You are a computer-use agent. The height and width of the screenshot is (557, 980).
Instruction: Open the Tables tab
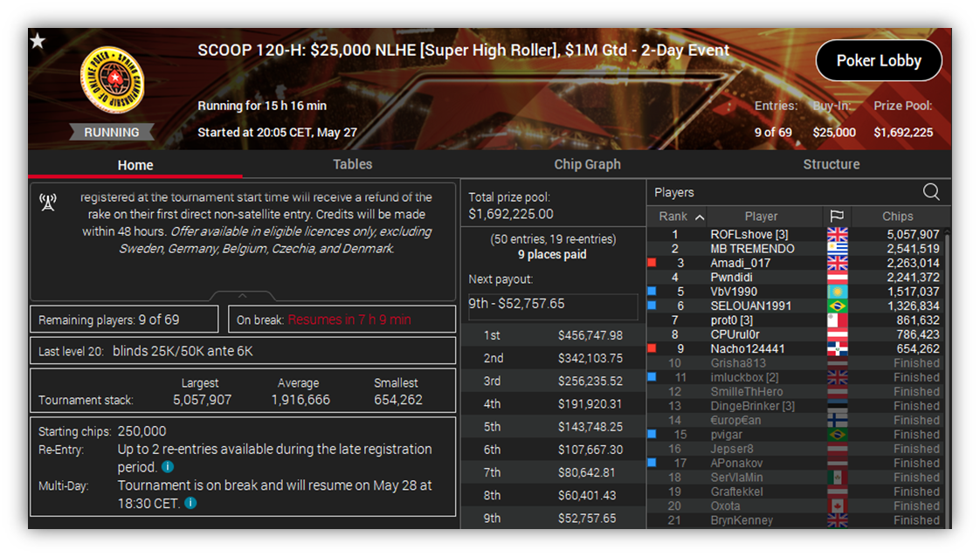point(353,164)
